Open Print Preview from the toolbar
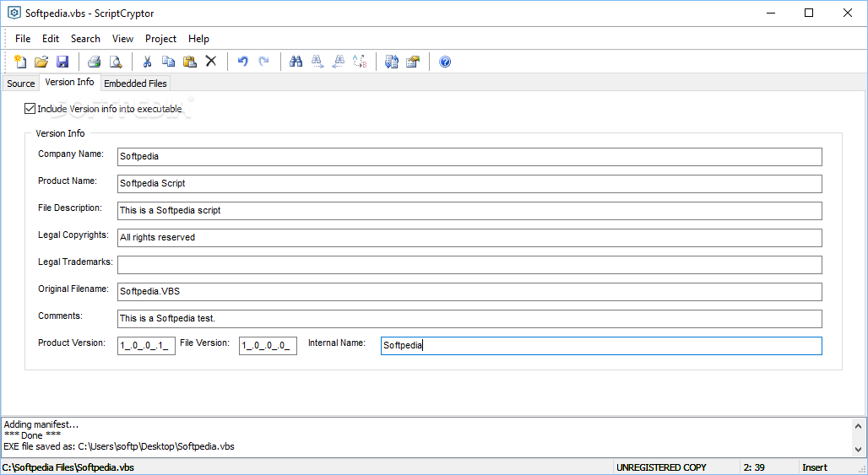The height and width of the screenshot is (475, 868). click(x=116, y=62)
